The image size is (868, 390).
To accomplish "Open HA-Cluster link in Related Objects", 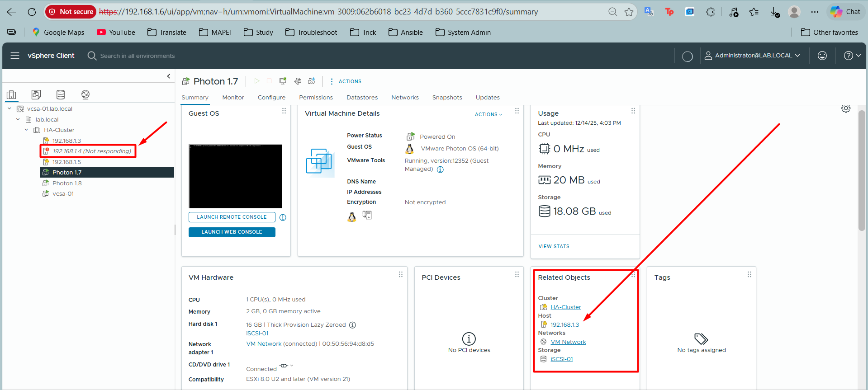I will tap(565, 307).
